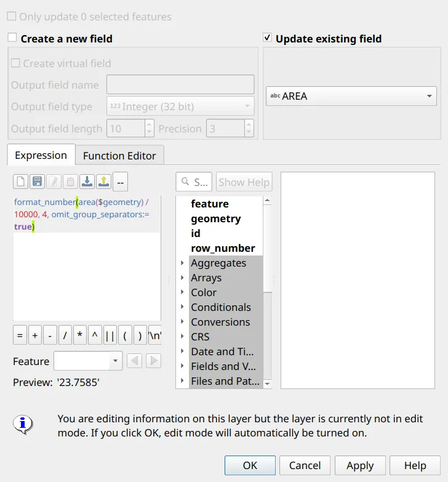Open the Feature selection combo box
Image resolution: width=448 pixels, height=482 pixels.
pos(88,361)
